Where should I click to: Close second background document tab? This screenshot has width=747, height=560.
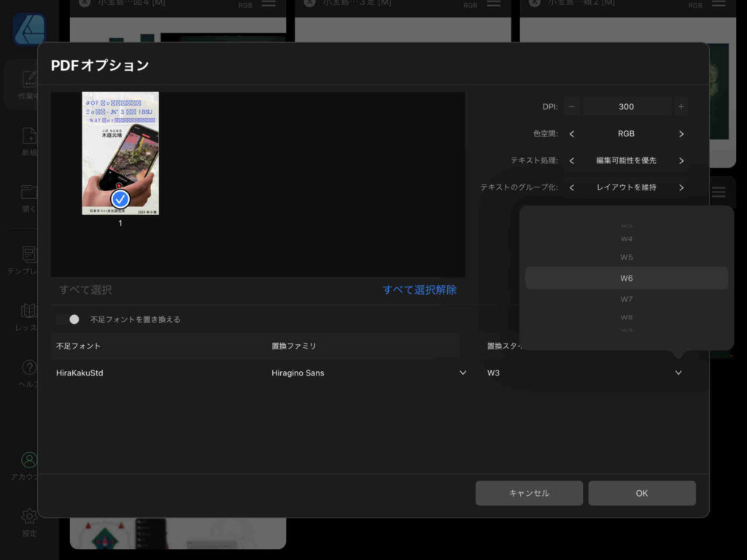click(x=309, y=3)
